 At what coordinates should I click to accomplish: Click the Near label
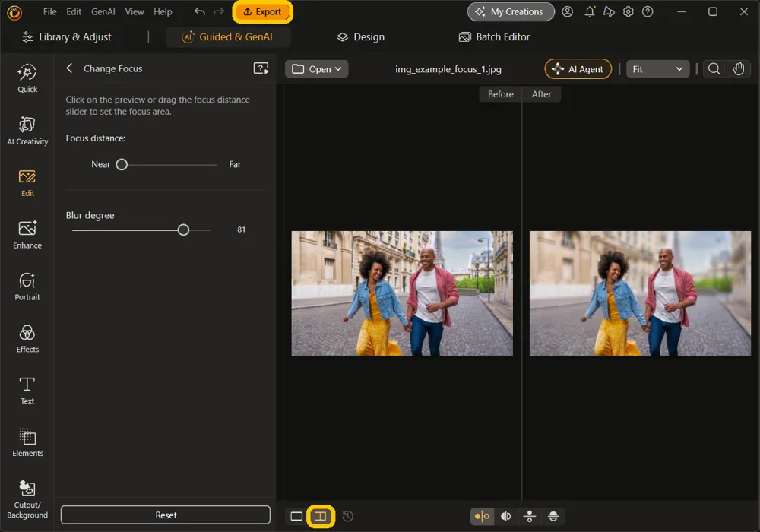tap(101, 164)
